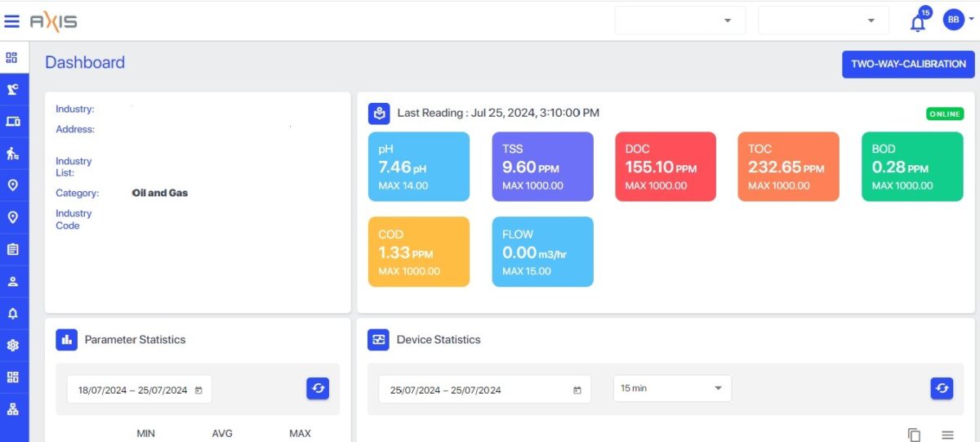This screenshot has width=980, height=442.
Task: Open the hierarchy tree icon in the sidebar
Action: (12, 409)
